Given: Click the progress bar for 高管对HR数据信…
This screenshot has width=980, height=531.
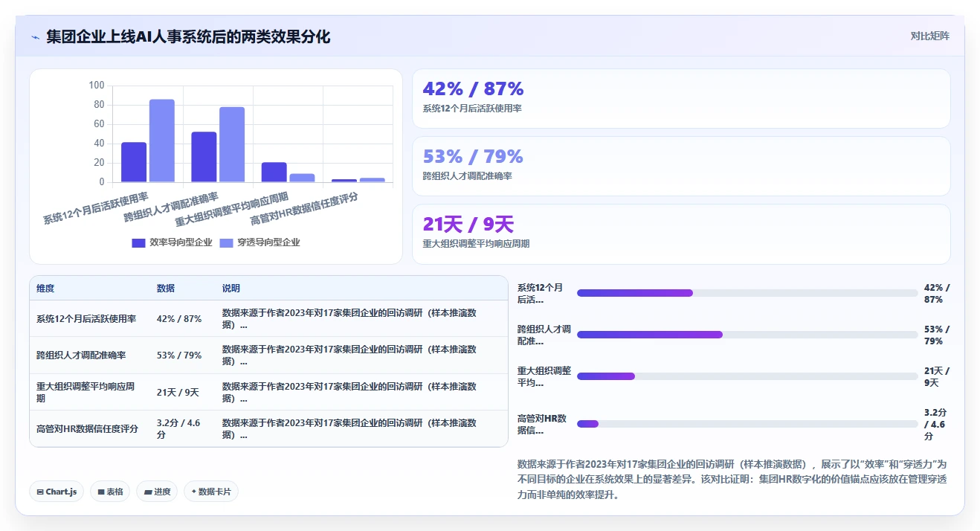Looking at the screenshot, I should pyautogui.click(x=747, y=424).
